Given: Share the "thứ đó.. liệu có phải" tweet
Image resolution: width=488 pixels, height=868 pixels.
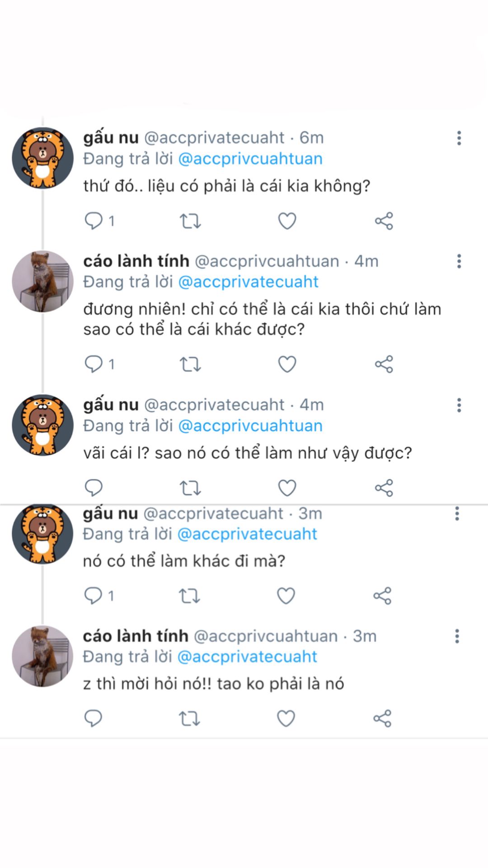Looking at the screenshot, I should 384,221.
